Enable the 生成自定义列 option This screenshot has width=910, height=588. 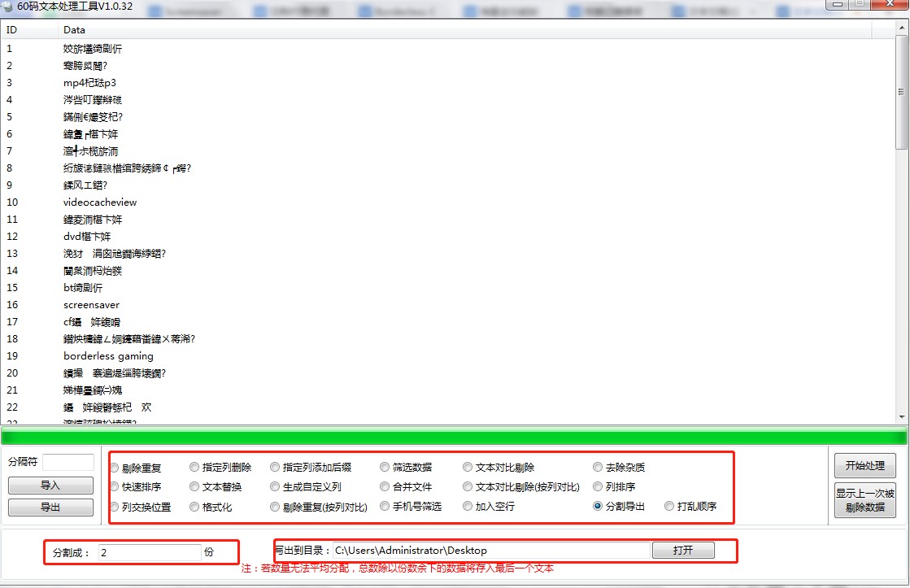click(x=306, y=487)
